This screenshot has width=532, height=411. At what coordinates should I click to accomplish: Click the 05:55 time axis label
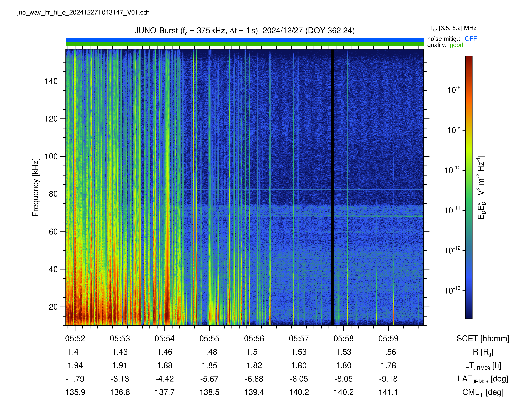point(209,338)
